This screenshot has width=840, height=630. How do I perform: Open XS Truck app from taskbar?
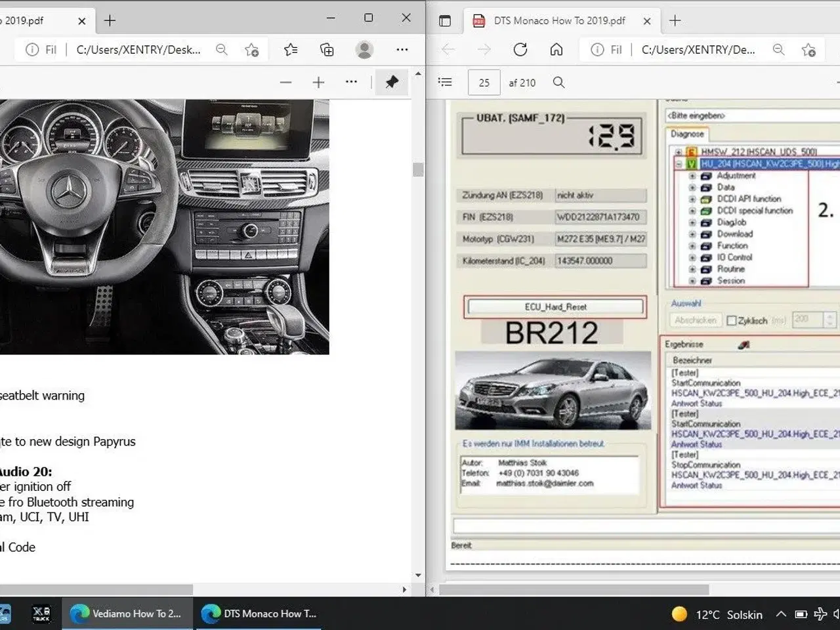click(41, 614)
